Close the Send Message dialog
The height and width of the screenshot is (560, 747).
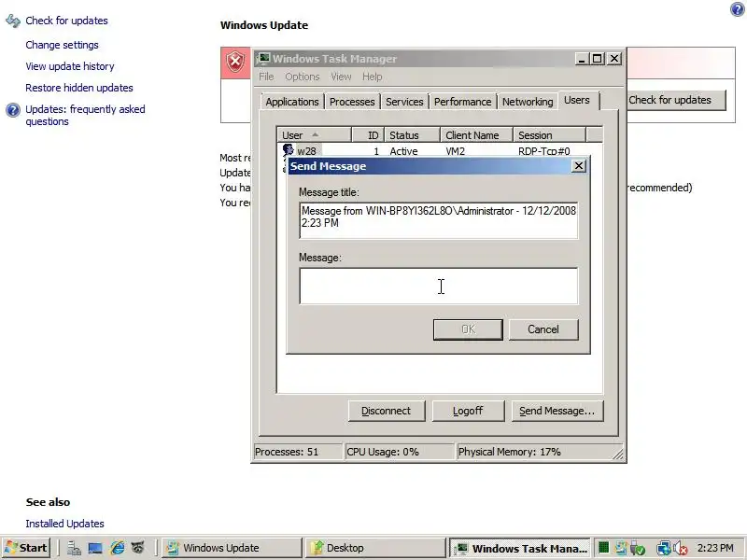click(x=578, y=166)
